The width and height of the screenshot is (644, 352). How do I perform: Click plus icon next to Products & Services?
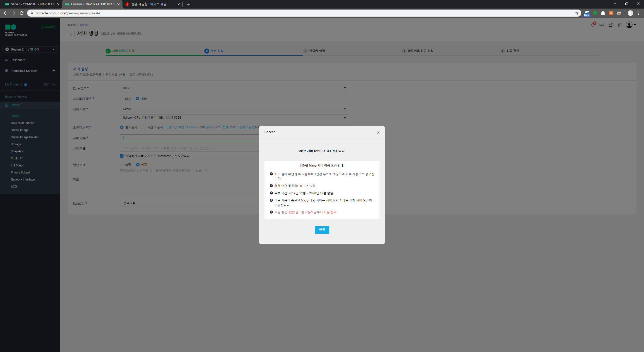tap(54, 71)
